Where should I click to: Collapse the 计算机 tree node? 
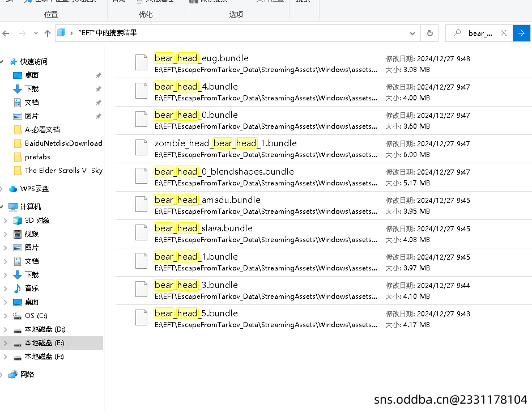[x=3, y=207]
